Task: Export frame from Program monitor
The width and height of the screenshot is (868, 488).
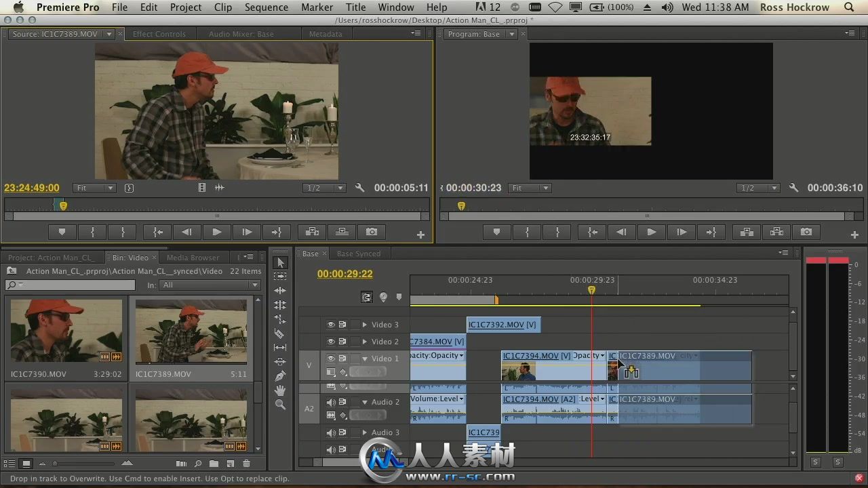Action: coord(806,232)
